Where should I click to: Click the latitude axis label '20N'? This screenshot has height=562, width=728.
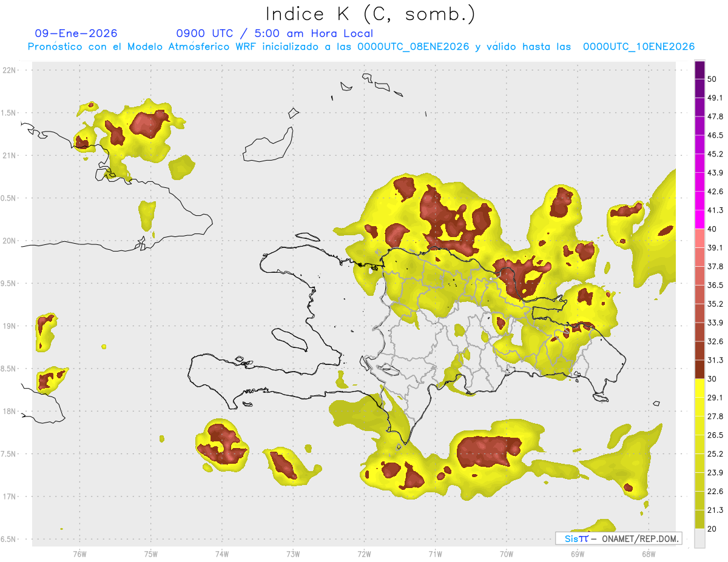tap(10, 241)
